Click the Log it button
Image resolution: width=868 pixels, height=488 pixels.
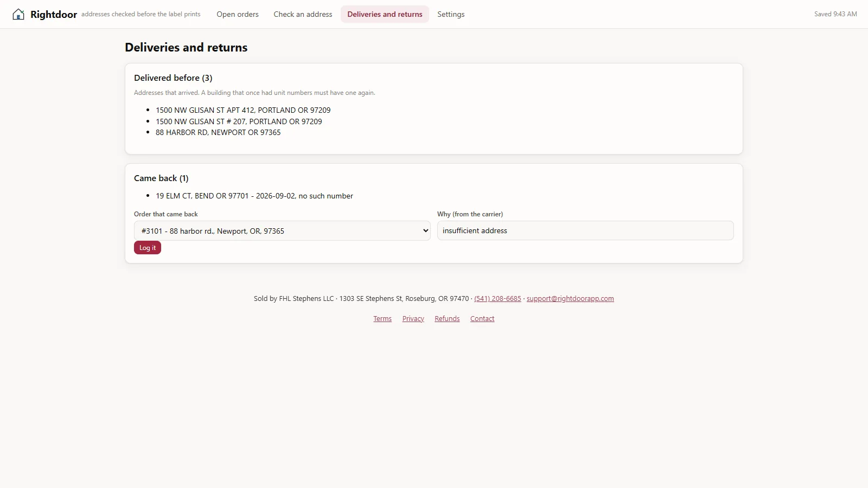tap(148, 248)
